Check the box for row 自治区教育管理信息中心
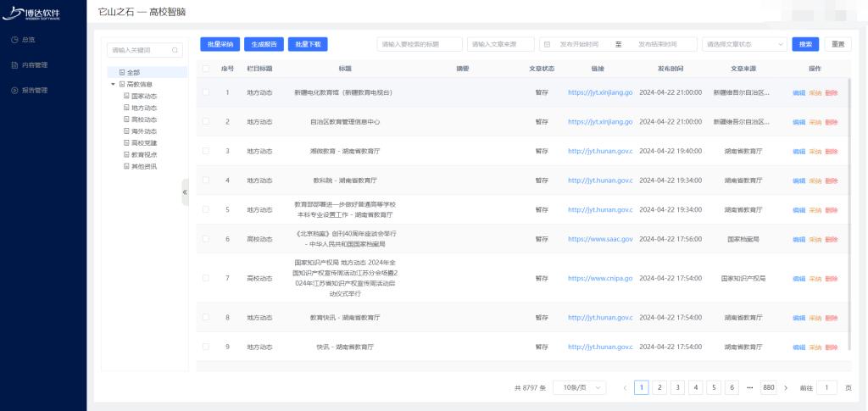Image resolution: width=868 pixels, height=411 pixels. tap(206, 121)
